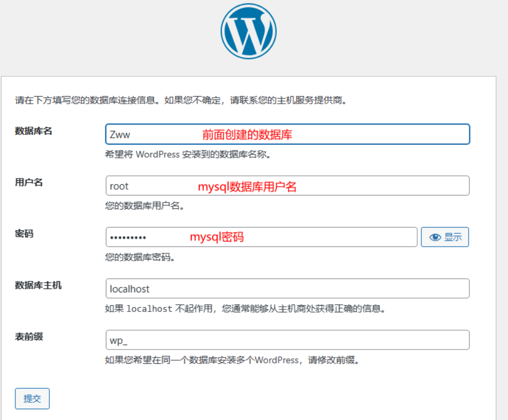Viewport: 508px width, 420px height.
Task: Click the 数据库主机 field label
Action: 38,285
